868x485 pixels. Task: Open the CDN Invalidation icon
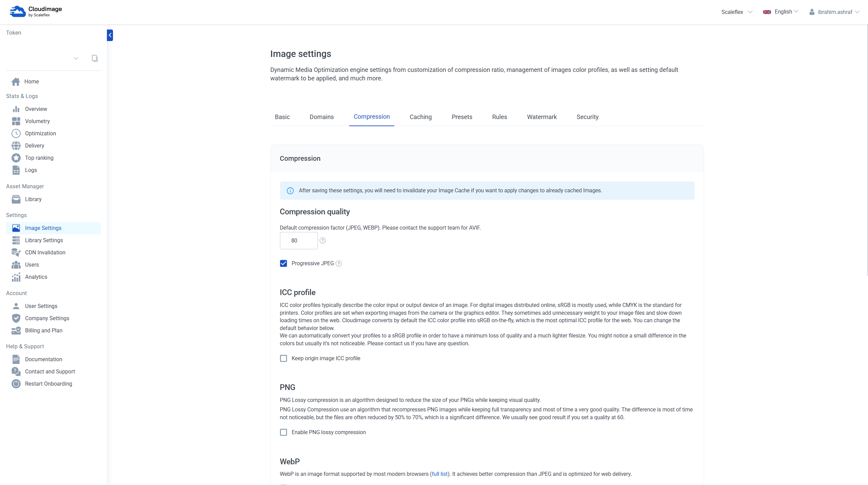tap(16, 252)
